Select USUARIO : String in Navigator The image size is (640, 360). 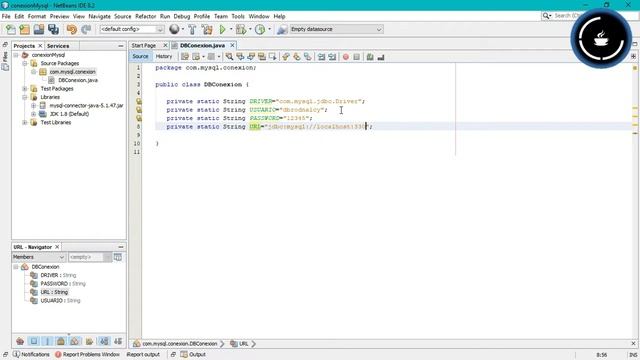point(60,300)
